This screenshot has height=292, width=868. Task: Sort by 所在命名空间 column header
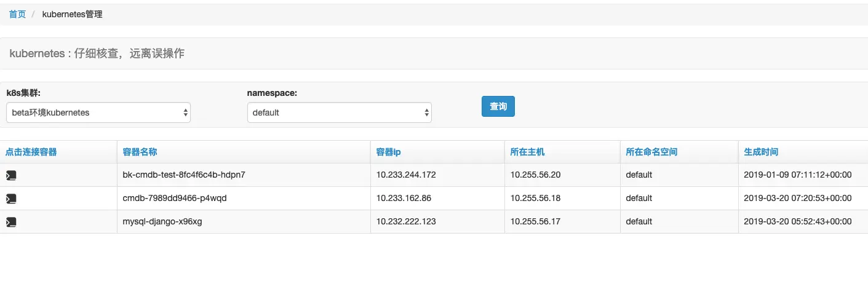pos(651,152)
